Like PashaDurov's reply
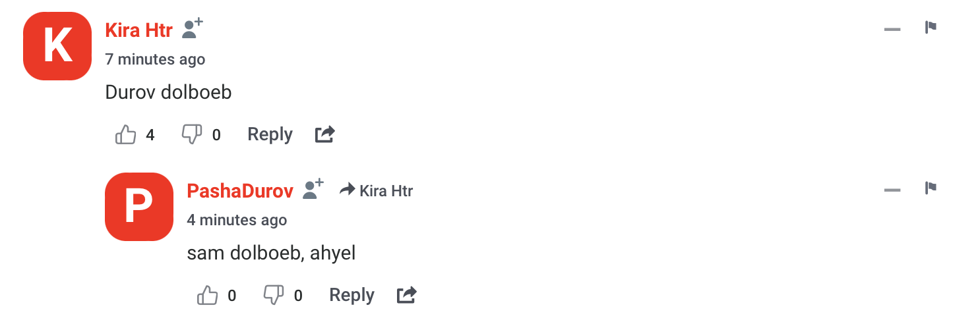 click(208, 296)
